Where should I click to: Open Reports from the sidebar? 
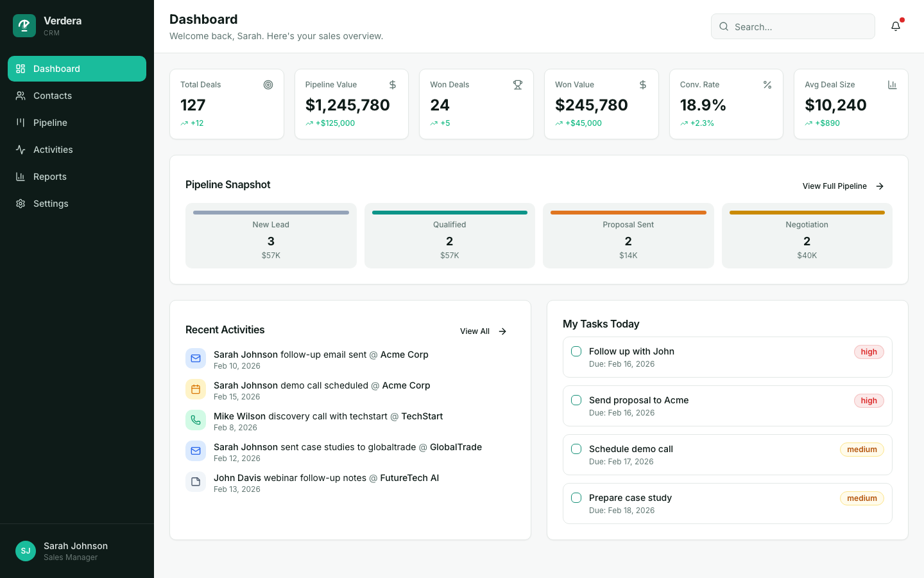tap(77, 177)
